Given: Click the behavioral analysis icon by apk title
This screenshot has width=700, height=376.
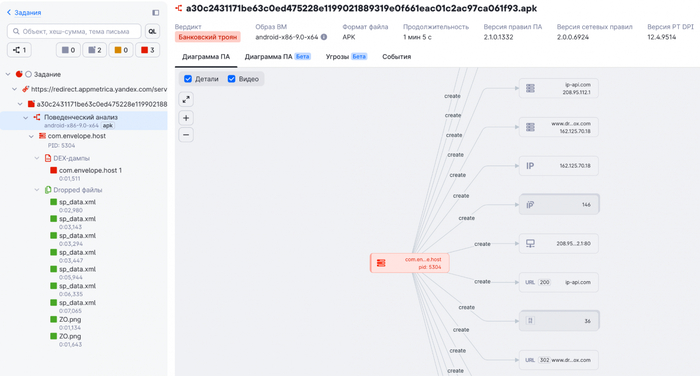Looking at the screenshot, I should (179, 8).
